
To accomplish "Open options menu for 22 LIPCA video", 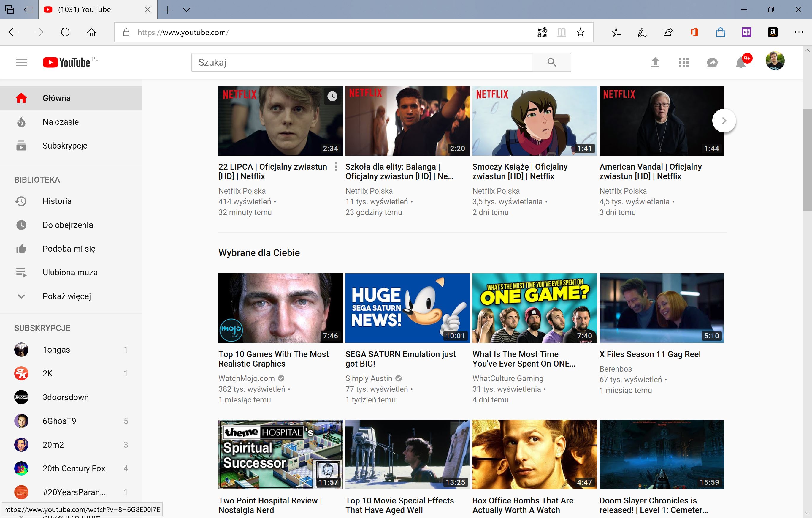I will tap(336, 167).
